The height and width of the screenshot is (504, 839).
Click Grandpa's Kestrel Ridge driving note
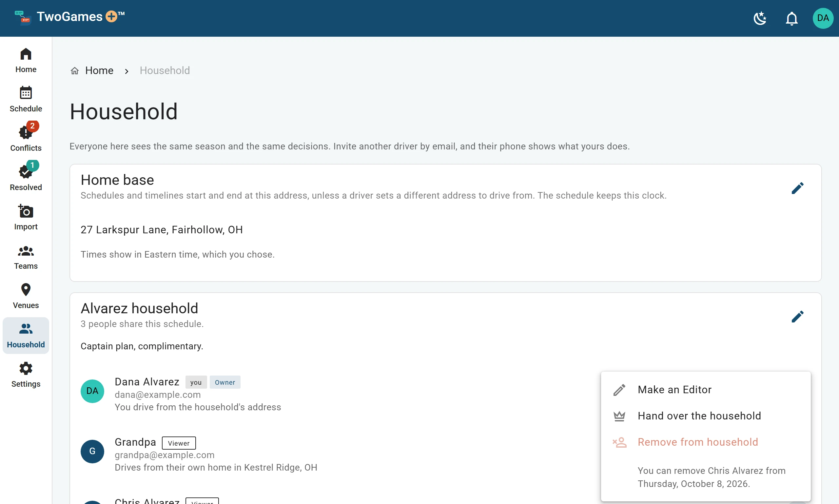[x=216, y=468]
